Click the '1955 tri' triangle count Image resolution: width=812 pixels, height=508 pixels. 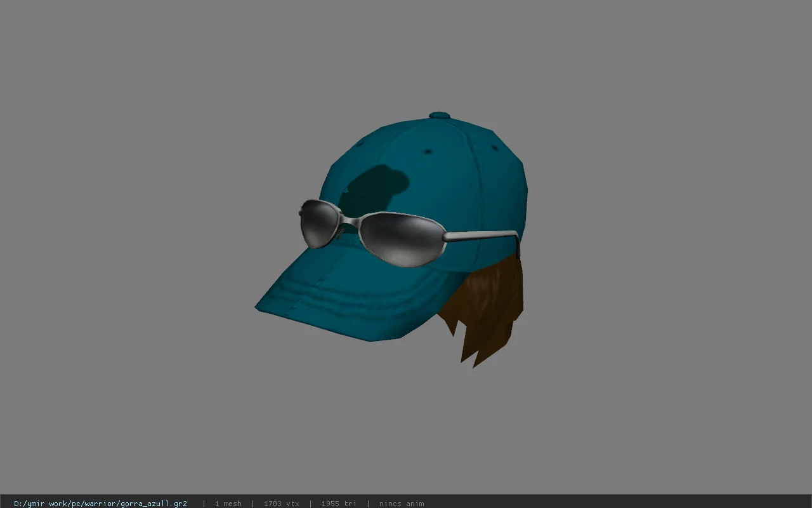click(339, 504)
